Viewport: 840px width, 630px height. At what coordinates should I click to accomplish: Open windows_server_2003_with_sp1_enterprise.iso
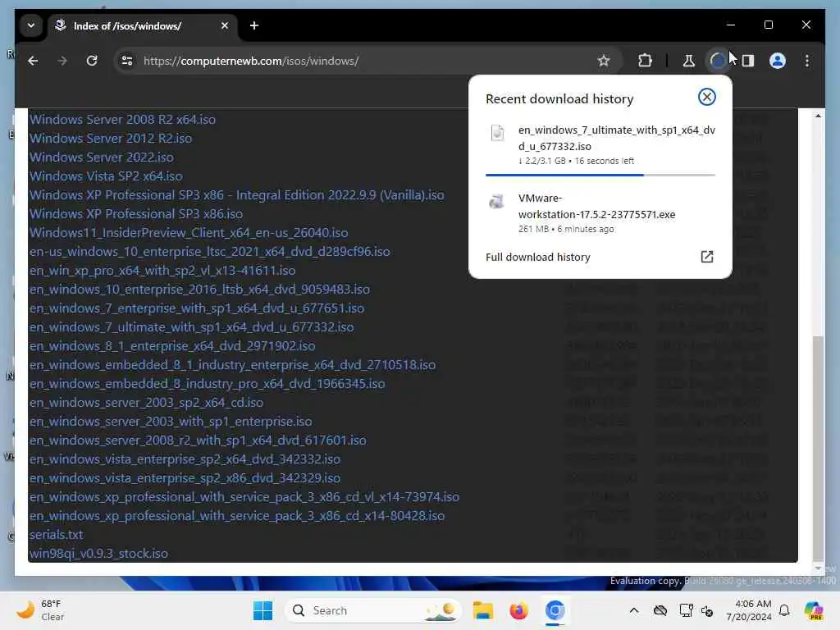point(171,421)
